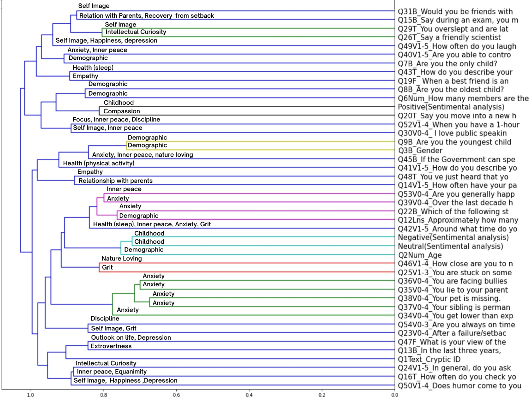Click 'Q12Lns_Approximately how many' label

[458, 220]
